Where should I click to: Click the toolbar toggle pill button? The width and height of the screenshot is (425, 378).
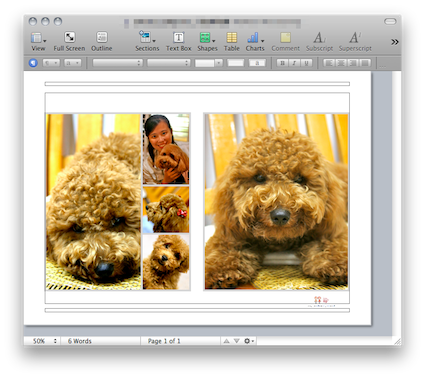pyautogui.click(x=390, y=21)
